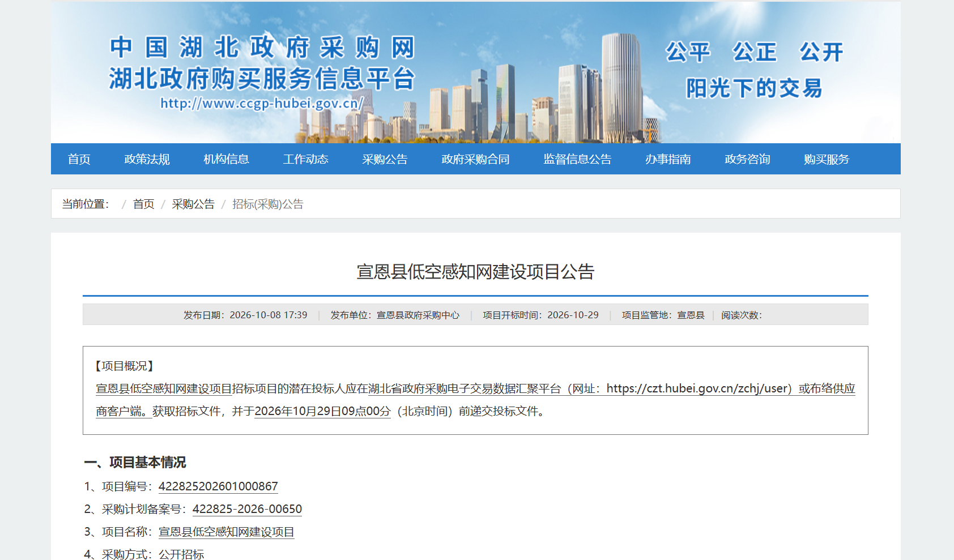Click the heading 一、项目基本情况
Viewport: 954px width, 560px height.
pyautogui.click(x=135, y=463)
